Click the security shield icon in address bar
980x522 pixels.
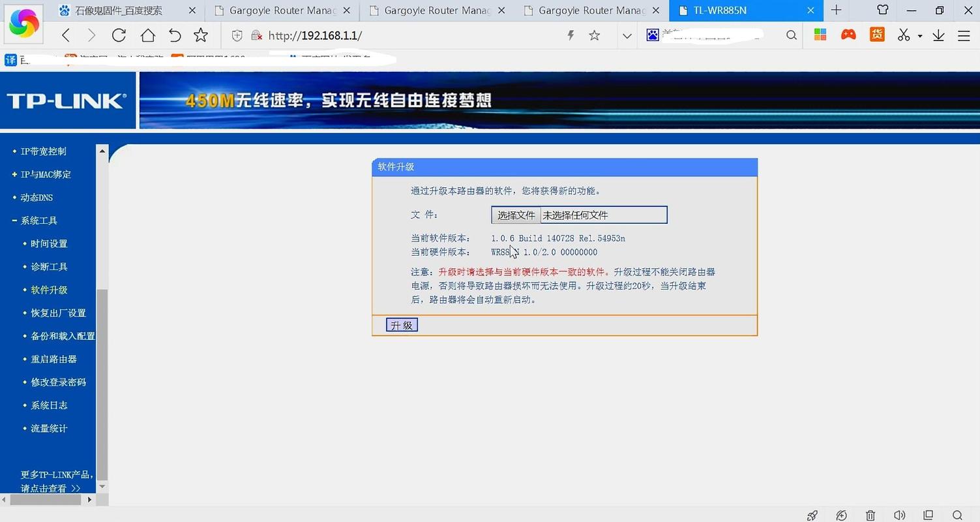point(237,35)
